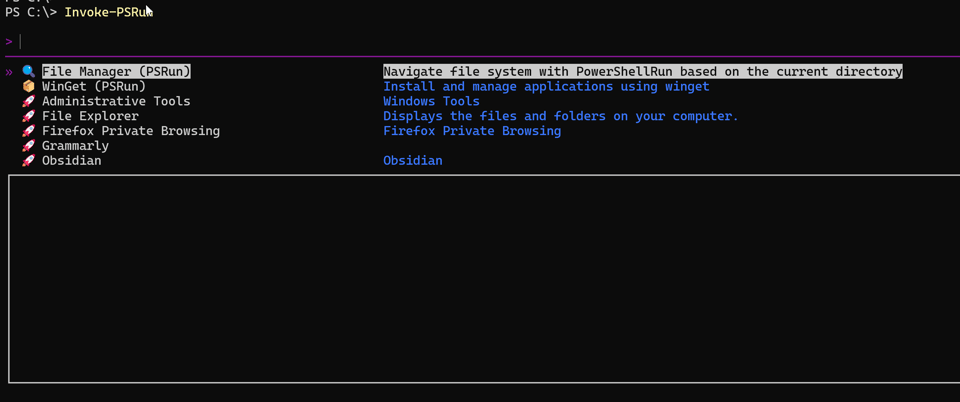Screen dimensions: 960x402
Task: Choose Administrative Tools from the list
Action: pos(116,101)
